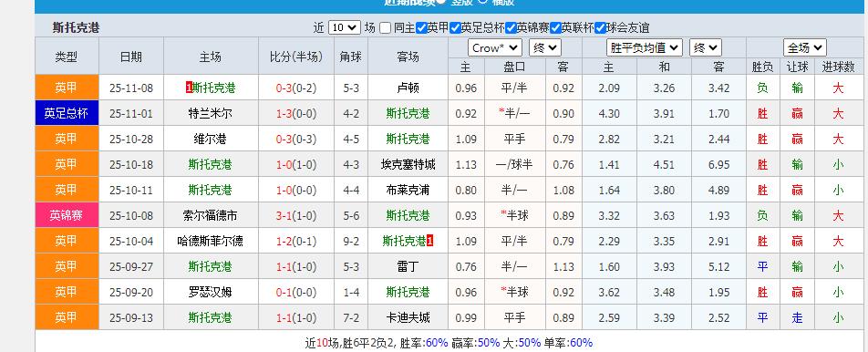Open 哈德斯菲尔德 team link
Image resolution: width=868 pixels, height=352 pixels.
point(210,241)
